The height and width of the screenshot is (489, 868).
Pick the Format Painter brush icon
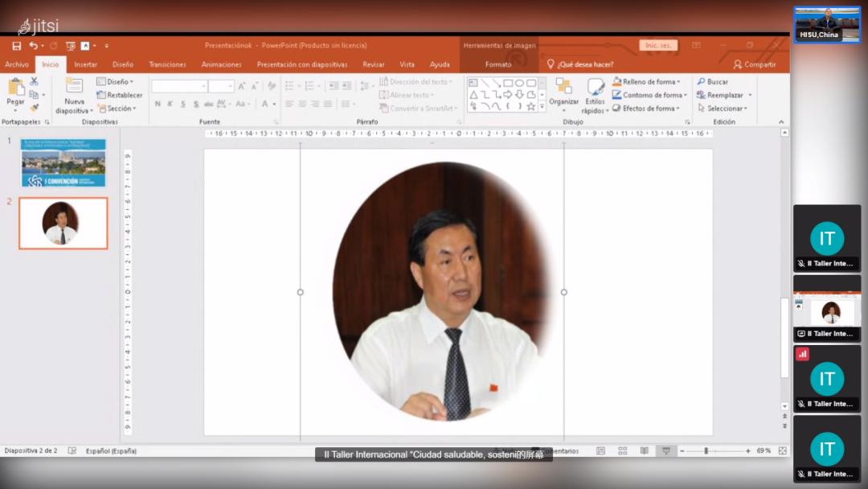35,108
